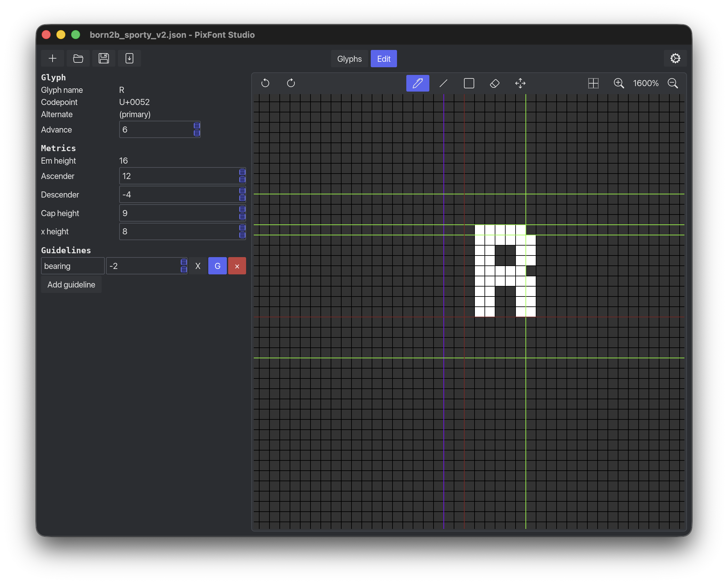Image resolution: width=728 pixels, height=584 pixels.
Task: Redo the last undone edit
Action: point(291,83)
